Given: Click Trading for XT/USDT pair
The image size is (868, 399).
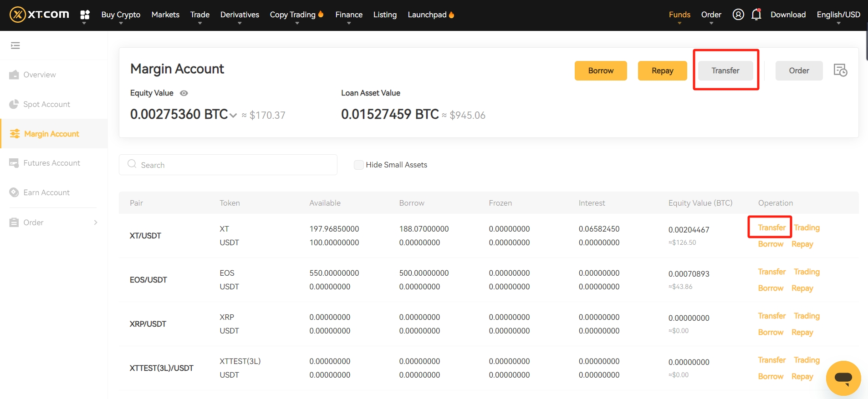Looking at the screenshot, I should tap(807, 227).
